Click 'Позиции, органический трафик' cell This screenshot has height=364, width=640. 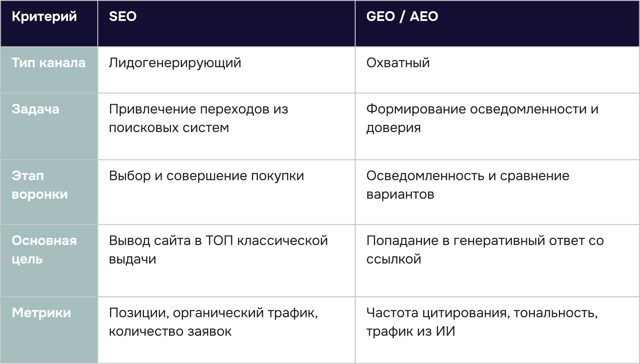pyautogui.click(x=226, y=330)
